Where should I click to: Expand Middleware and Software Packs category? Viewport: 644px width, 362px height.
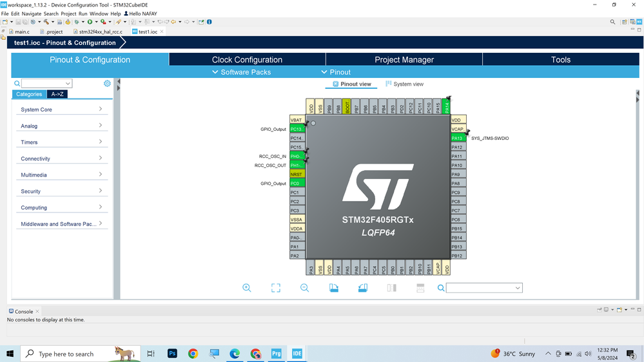(62, 224)
